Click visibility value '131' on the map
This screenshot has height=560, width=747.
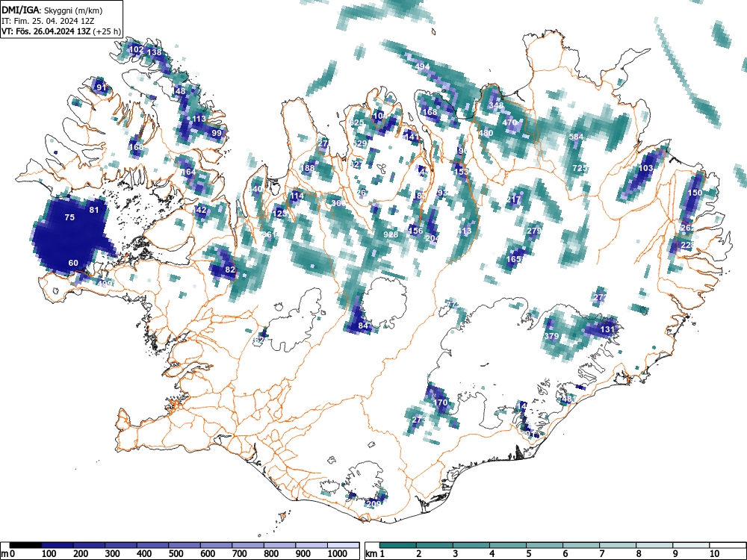[x=607, y=329]
